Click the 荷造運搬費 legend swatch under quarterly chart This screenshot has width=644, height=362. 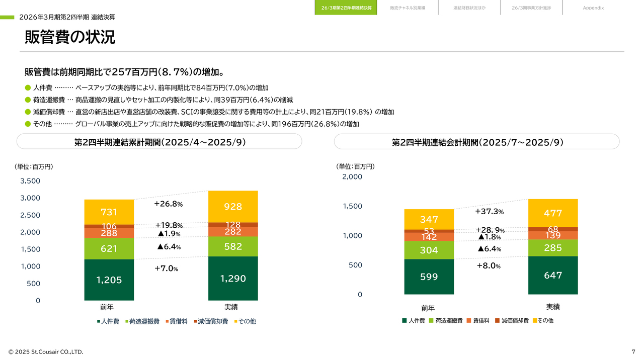click(x=431, y=320)
